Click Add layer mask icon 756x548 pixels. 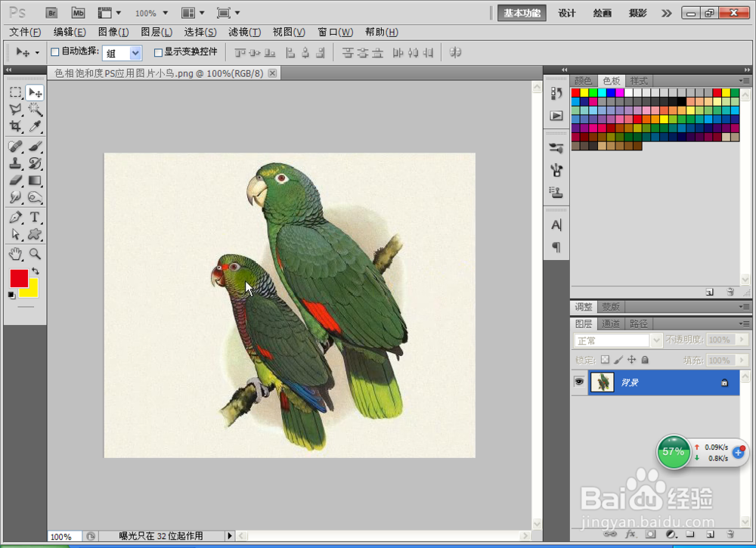[650, 534]
